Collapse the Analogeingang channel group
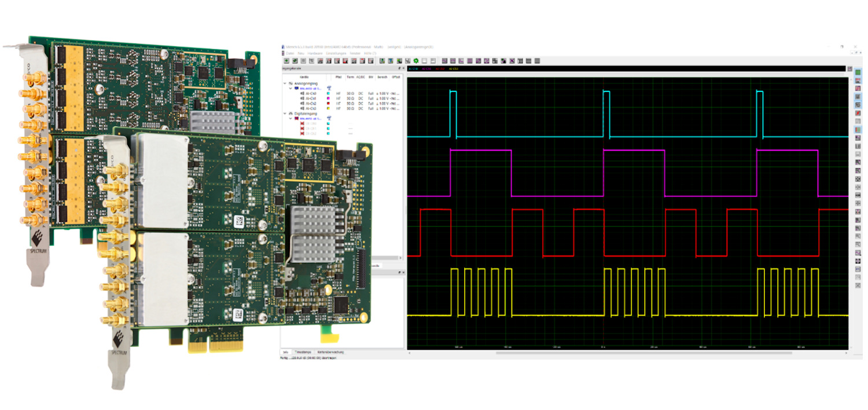Screen dimensions: 868x410 (x=285, y=82)
